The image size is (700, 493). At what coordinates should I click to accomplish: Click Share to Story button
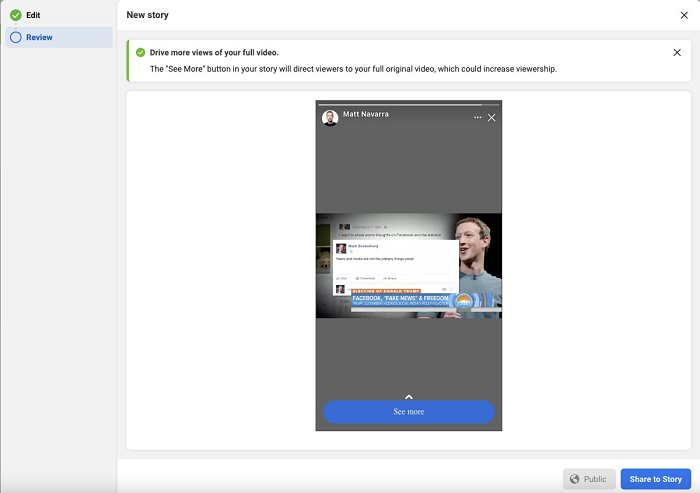(655, 479)
